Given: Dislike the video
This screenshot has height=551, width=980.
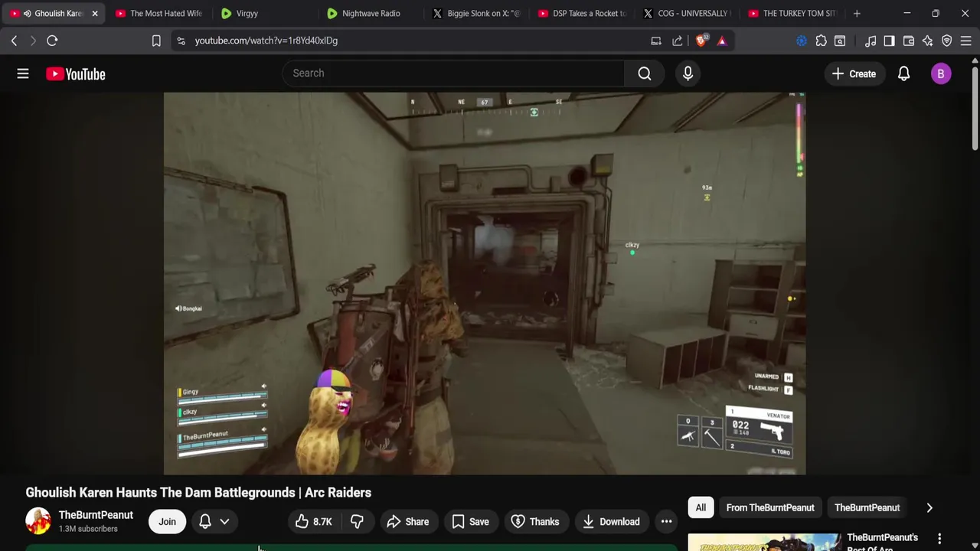Looking at the screenshot, I should (357, 521).
